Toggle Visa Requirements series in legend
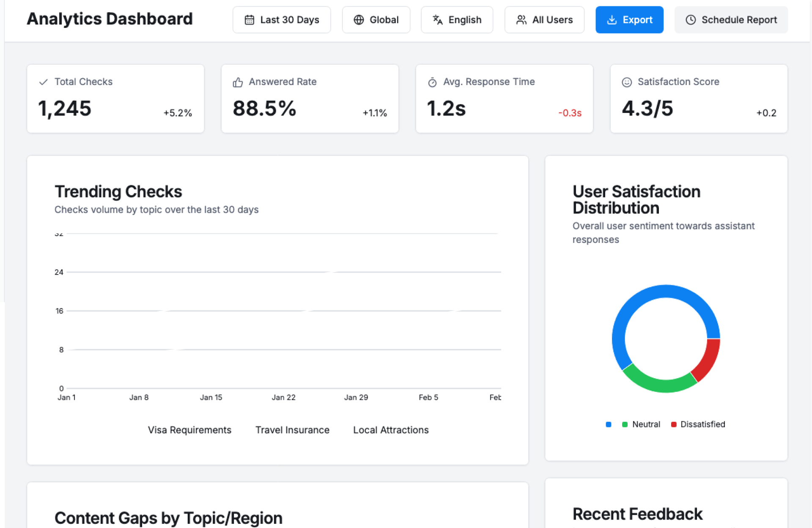 (x=189, y=430)
